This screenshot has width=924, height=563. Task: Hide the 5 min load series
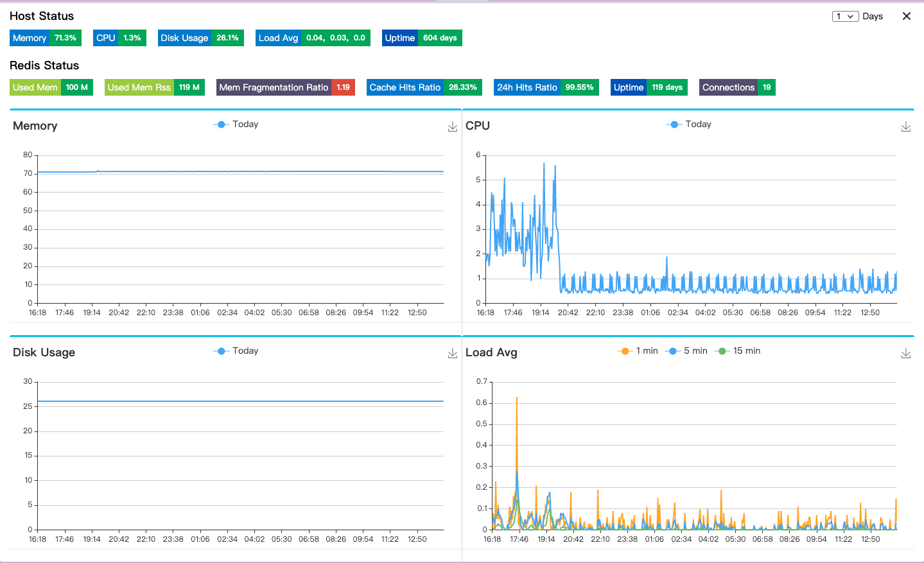click(686, 351)
